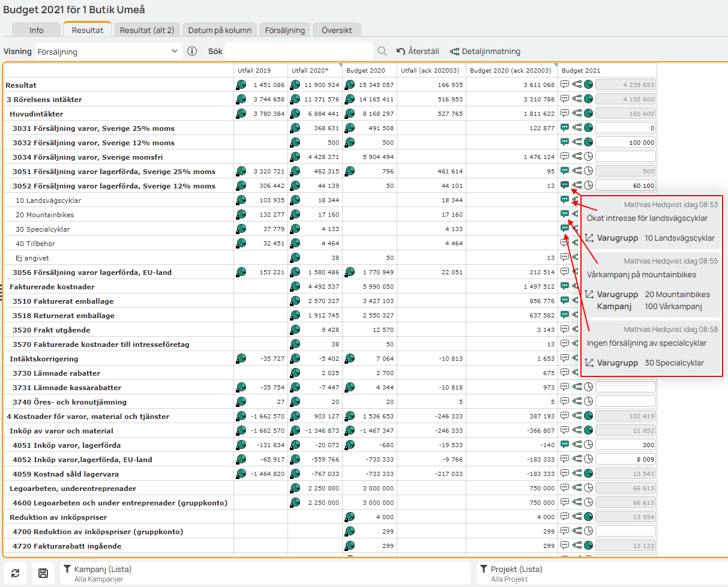
Task: Select the Fakturerade kostnader row label
Action: pos(52,286)
